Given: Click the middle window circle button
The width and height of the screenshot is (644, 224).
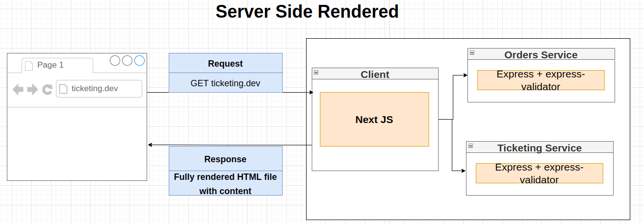Looking at the screenshot, I should pos(127,60).
